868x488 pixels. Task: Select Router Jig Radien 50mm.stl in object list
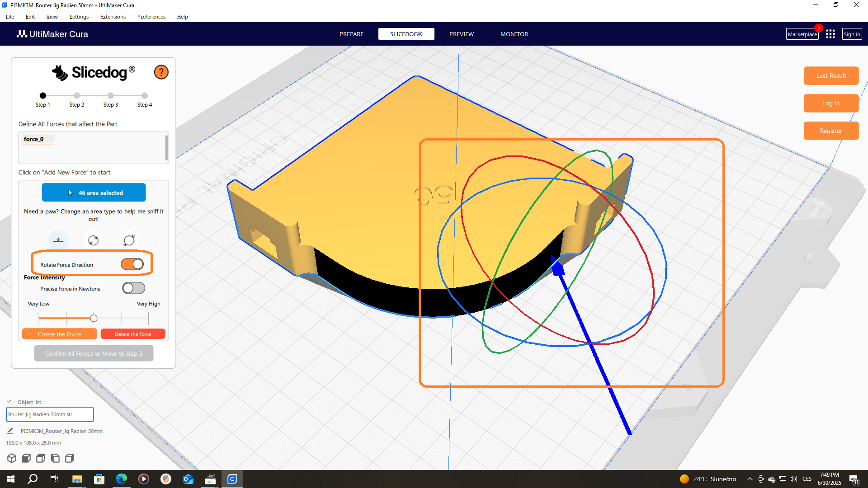tap(50, 414)
